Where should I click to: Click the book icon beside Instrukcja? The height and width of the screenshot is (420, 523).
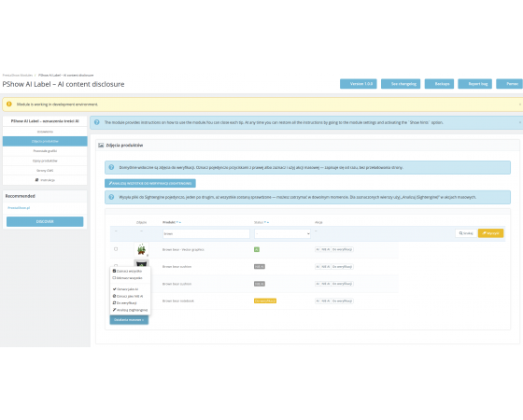[x=36, y=180]
